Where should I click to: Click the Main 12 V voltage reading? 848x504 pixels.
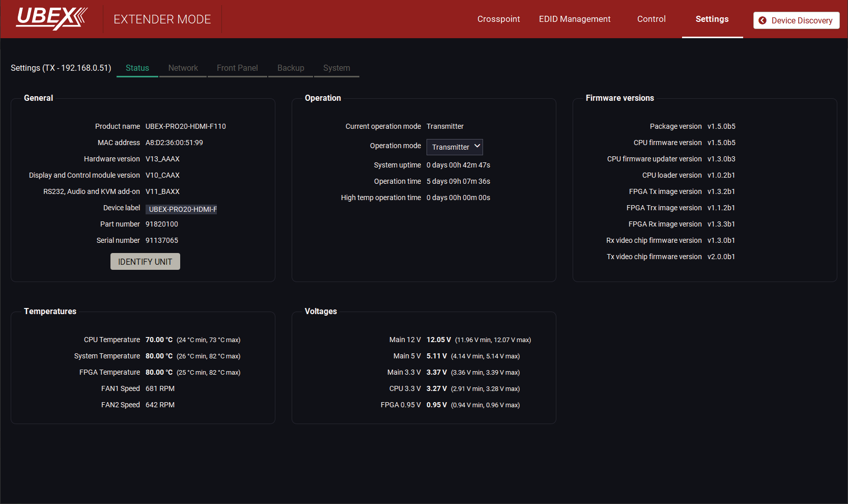(438, 340)
